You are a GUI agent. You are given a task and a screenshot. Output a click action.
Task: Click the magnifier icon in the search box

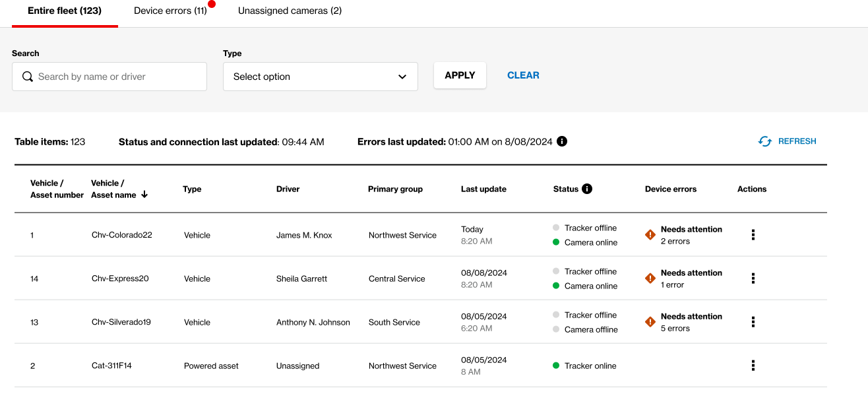coord(27,76)
